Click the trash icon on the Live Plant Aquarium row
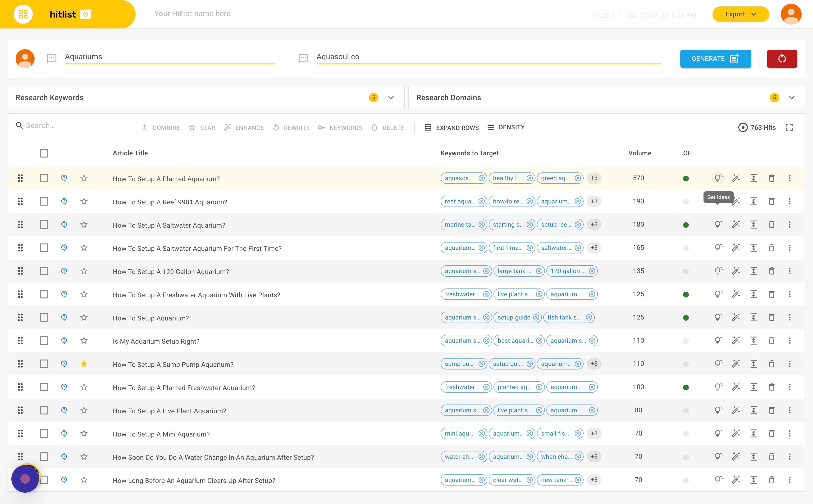 tap(772, 410)
